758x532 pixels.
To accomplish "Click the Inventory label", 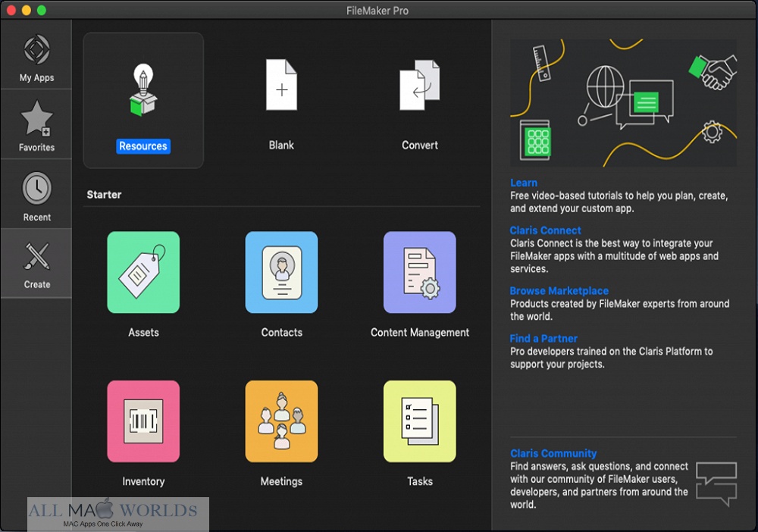I will [143, 481].
